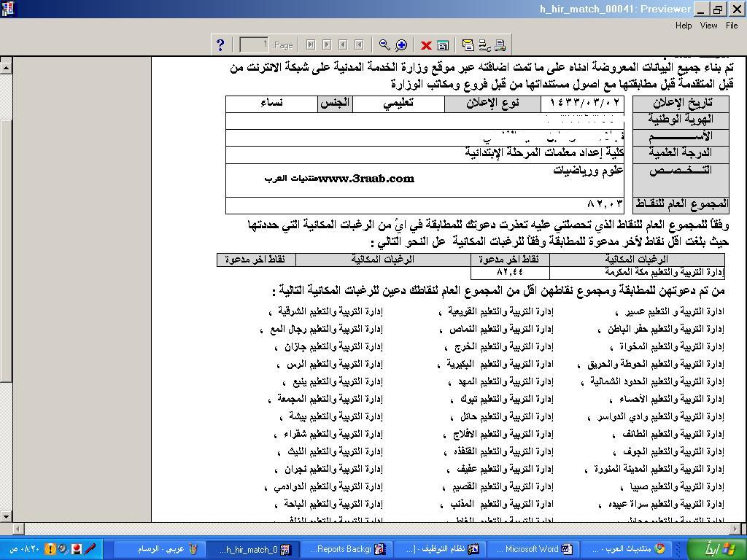This screenshot has width=747, height=560.
Task: Zoom out with the minus magnifier
Action: [384, 44]
